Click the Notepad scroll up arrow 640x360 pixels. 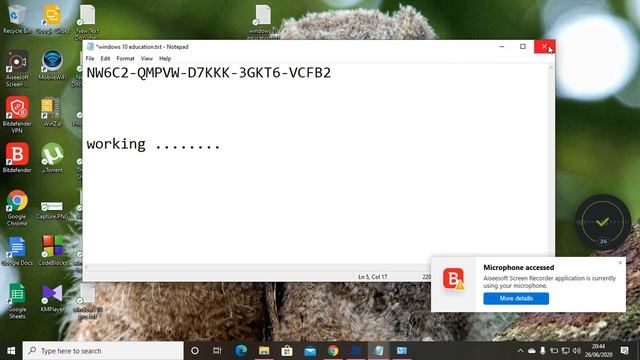[x=551, y=68]
